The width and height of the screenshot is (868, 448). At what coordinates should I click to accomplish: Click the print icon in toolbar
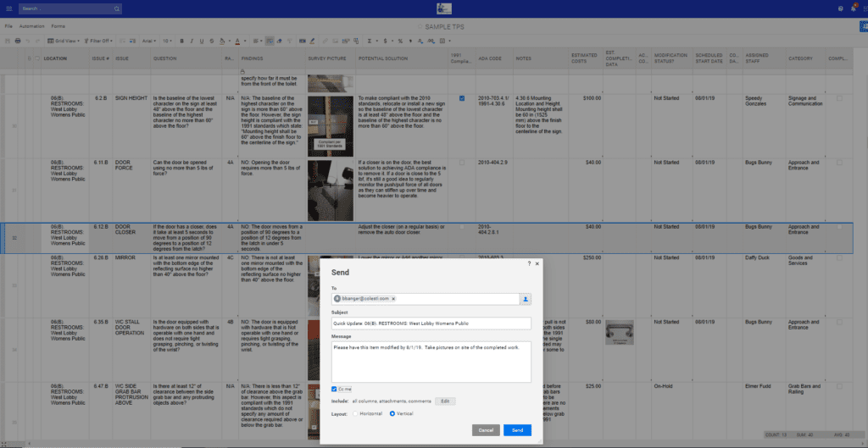(x=18, y=41)
